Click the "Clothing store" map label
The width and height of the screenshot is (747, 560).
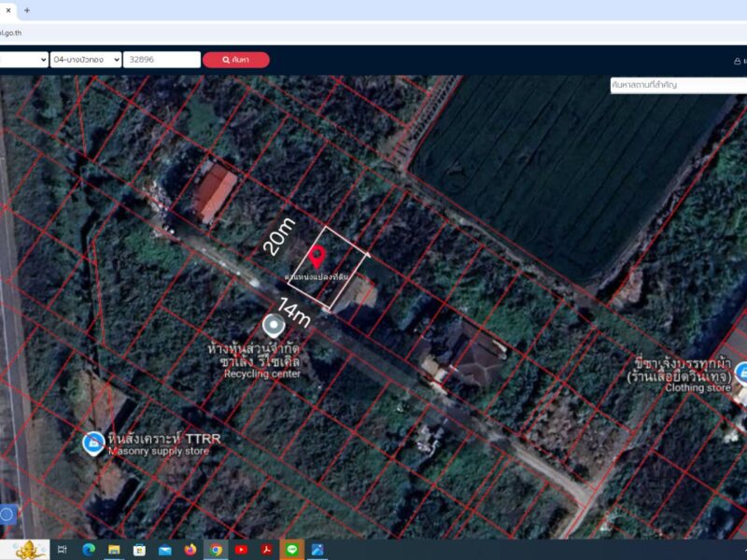(698, 388)
